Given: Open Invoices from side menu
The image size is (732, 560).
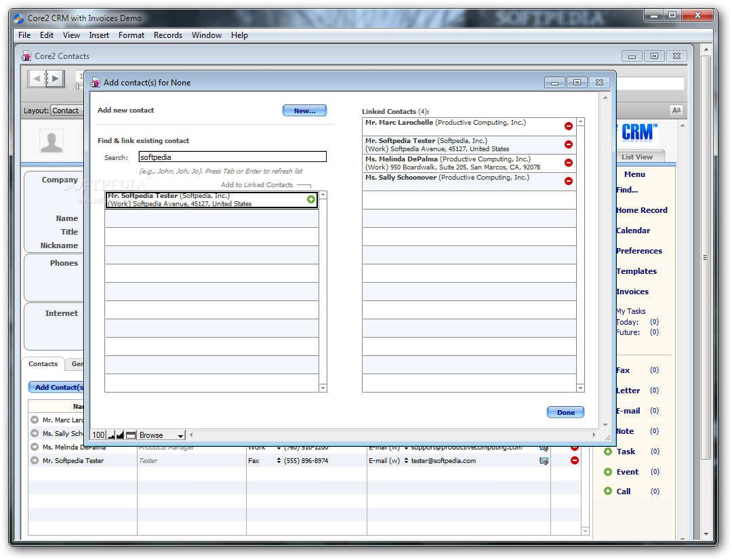Looking at the screenshot, I should click(632, 292).
